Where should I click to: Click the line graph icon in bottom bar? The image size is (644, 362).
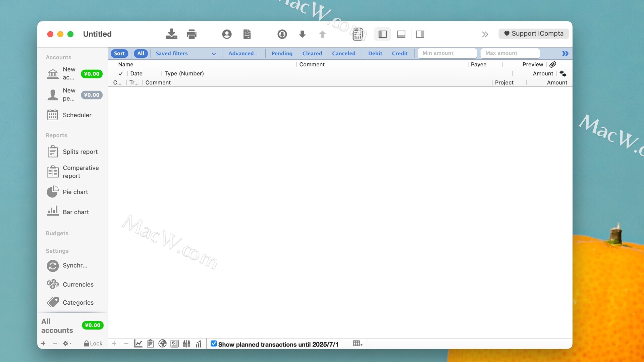click(138, 344)
